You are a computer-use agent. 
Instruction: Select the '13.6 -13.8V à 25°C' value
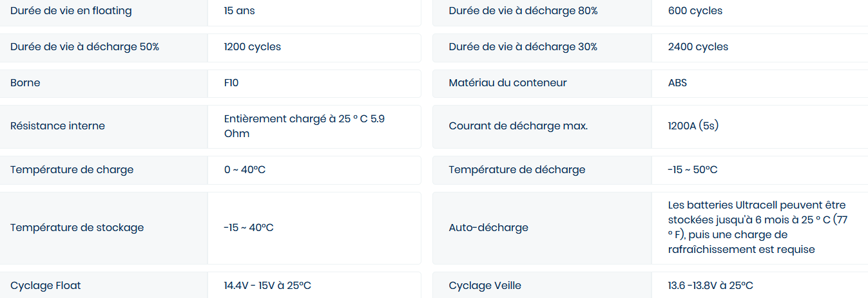711,286
